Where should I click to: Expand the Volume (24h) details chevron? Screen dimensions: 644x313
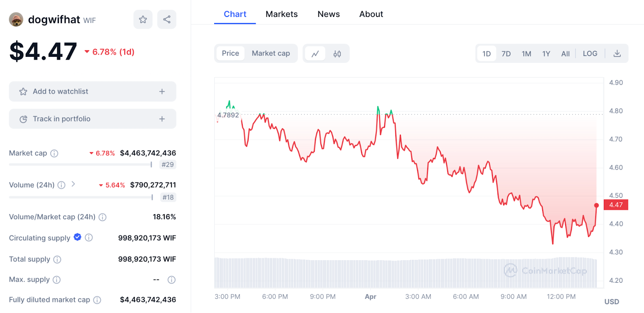[73, 184]
